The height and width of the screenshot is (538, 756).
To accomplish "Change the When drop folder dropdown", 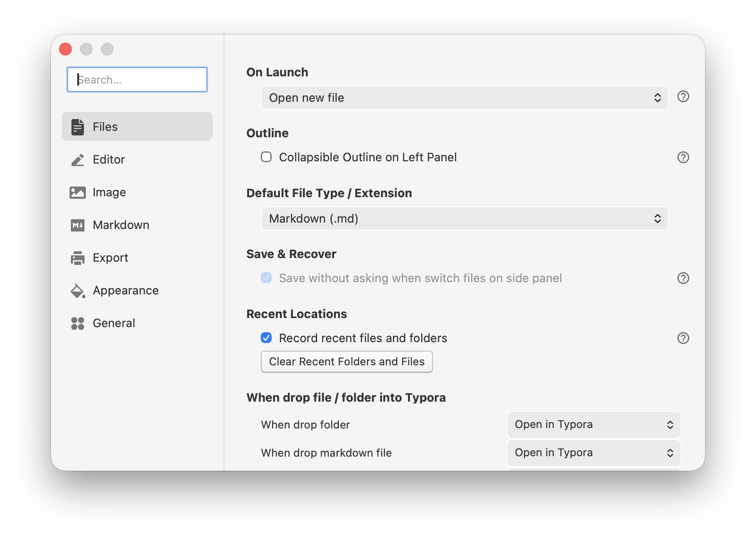I will 593,424.
